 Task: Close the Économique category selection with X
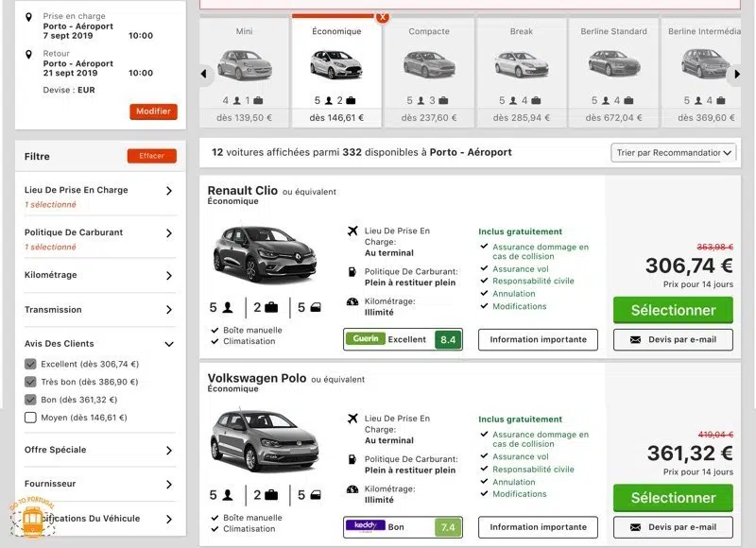(x=383, y=17)
